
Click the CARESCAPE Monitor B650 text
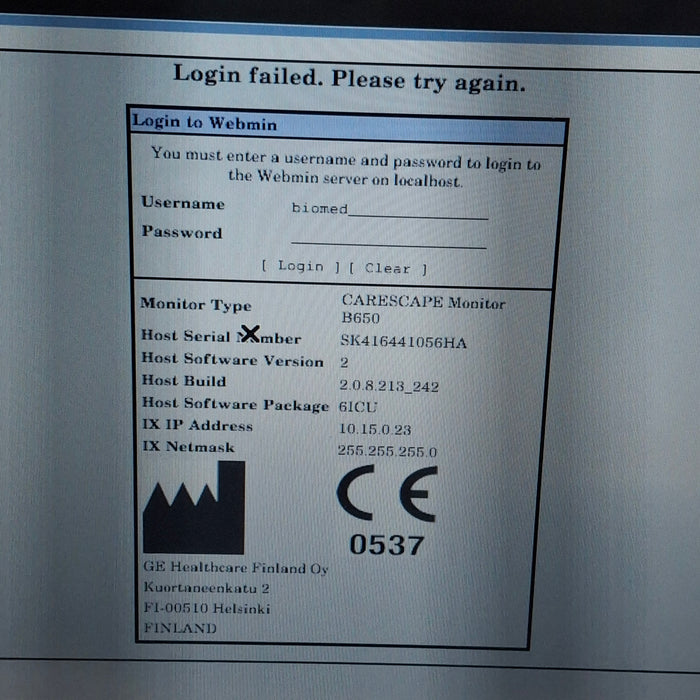pyautogui.click(x=423, y=310)
